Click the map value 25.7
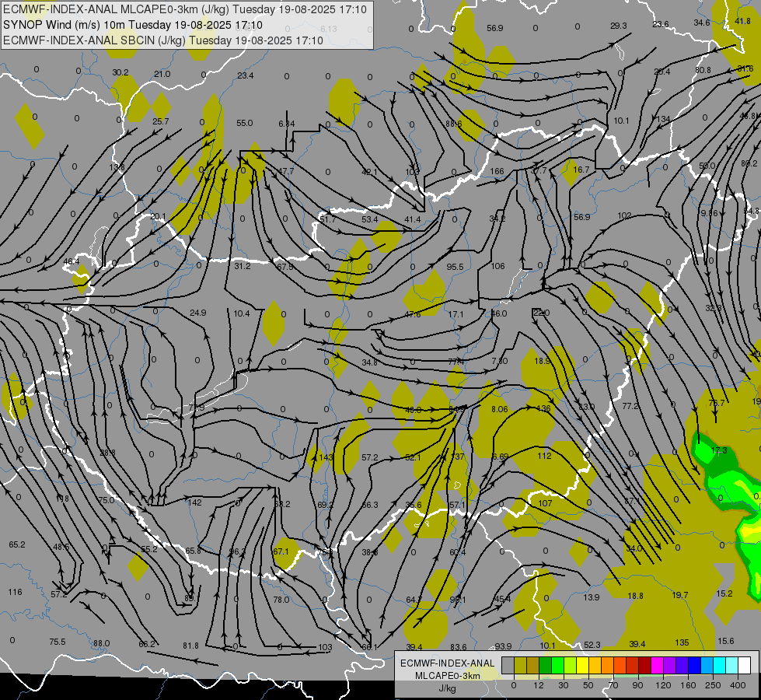This screenshot has height=700, width=761. click(x=161, y=121)
